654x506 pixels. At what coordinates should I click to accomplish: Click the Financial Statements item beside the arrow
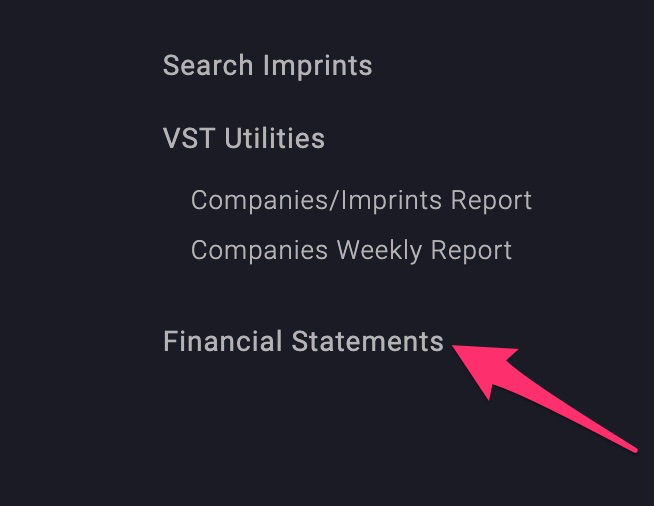tap(303, 341)
